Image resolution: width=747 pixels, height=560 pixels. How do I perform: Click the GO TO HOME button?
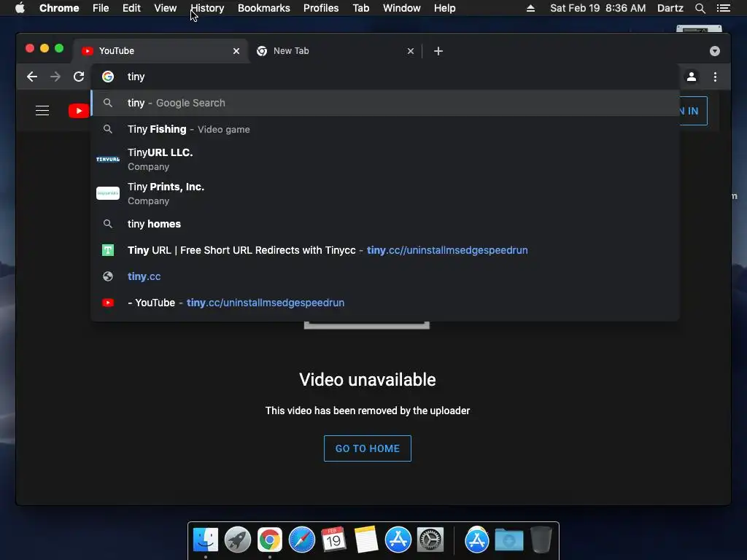[368, 448]
